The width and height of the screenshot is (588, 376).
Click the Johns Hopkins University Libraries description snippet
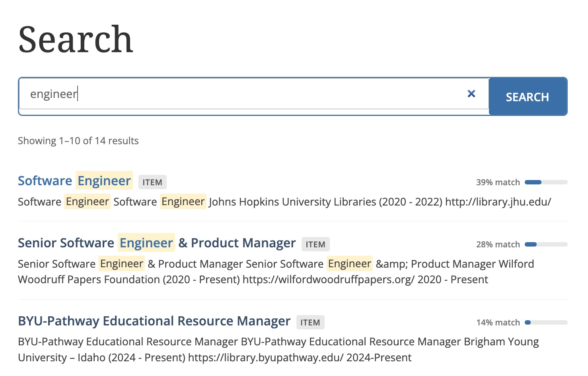click(284, 202)
